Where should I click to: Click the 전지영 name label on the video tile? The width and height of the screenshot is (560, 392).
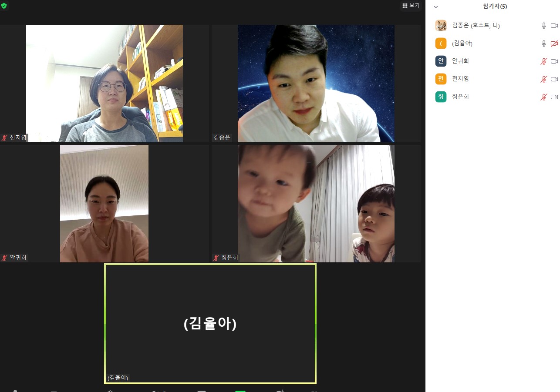coord(18,137)
